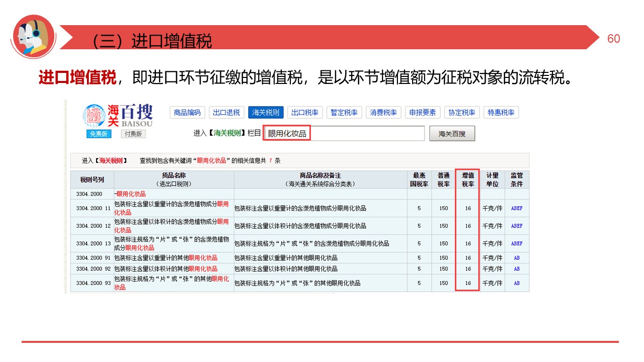Click 千克/件 unit in row 3304.2000 11
The image size is (644, 362).
pyautogui.click(x=492, y=208)
